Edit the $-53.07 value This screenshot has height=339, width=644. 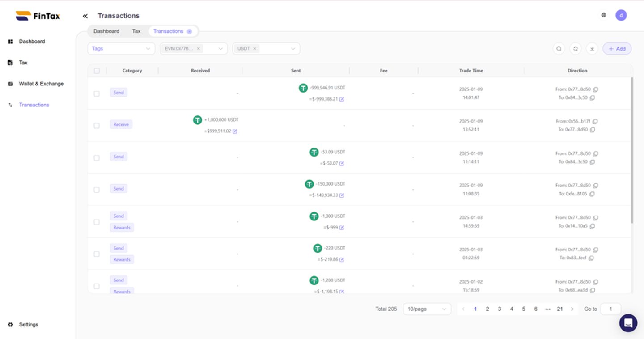click(x=342, y=164)
